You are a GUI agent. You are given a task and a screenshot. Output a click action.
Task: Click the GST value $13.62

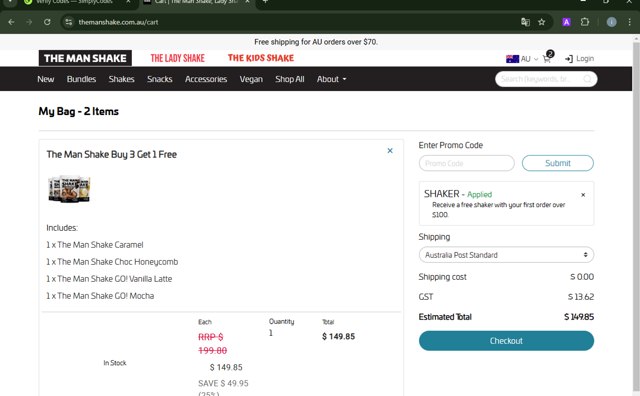tap(581, 297)
